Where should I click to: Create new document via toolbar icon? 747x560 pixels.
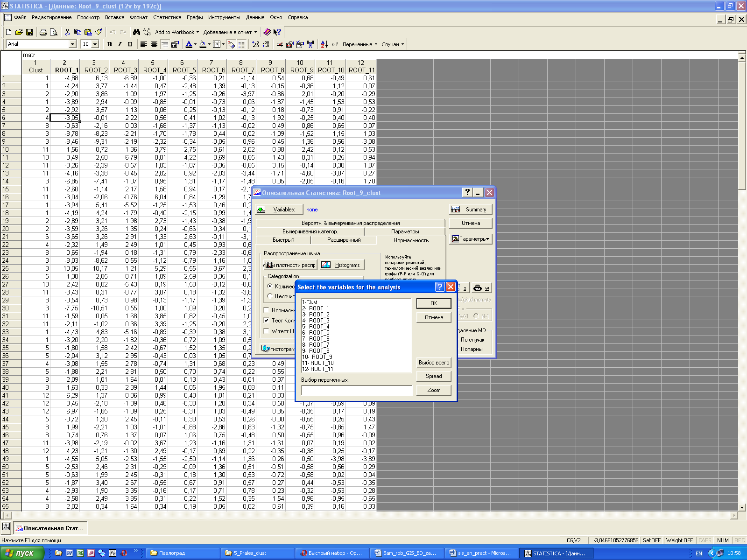(x=8, y=32)
